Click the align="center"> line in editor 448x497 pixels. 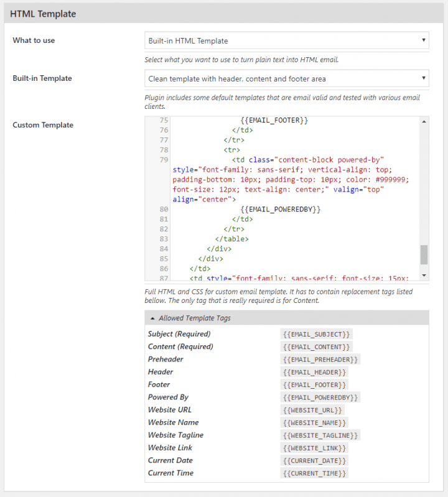204,200
